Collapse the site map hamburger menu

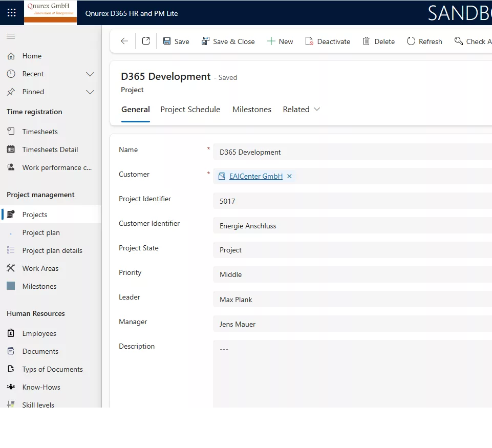coord(11,36)
